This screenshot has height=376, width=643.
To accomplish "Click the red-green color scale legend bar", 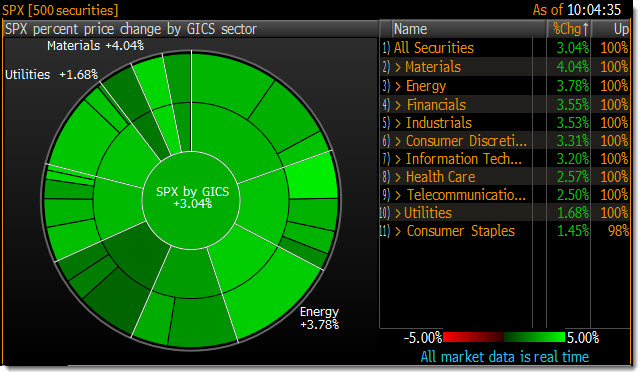I will click(504, 337).
